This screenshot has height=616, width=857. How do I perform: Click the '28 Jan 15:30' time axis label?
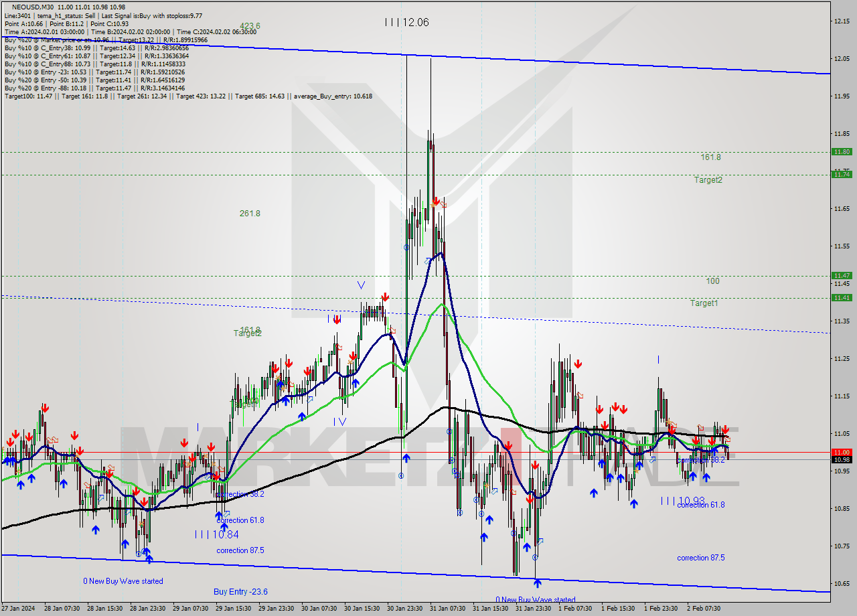click(104, 609)
